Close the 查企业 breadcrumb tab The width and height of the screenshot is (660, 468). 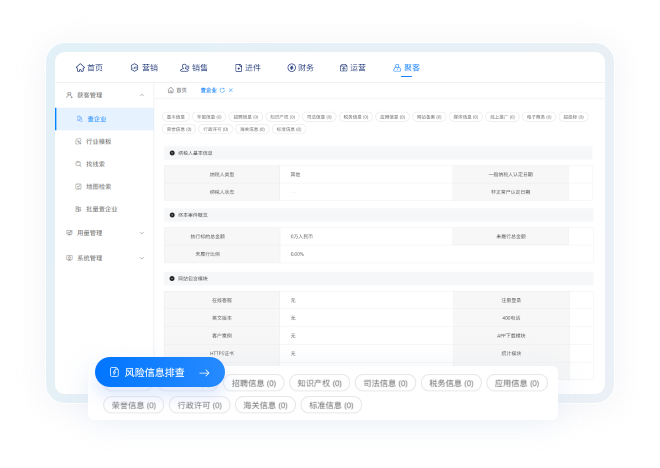[x=231, y=90]
